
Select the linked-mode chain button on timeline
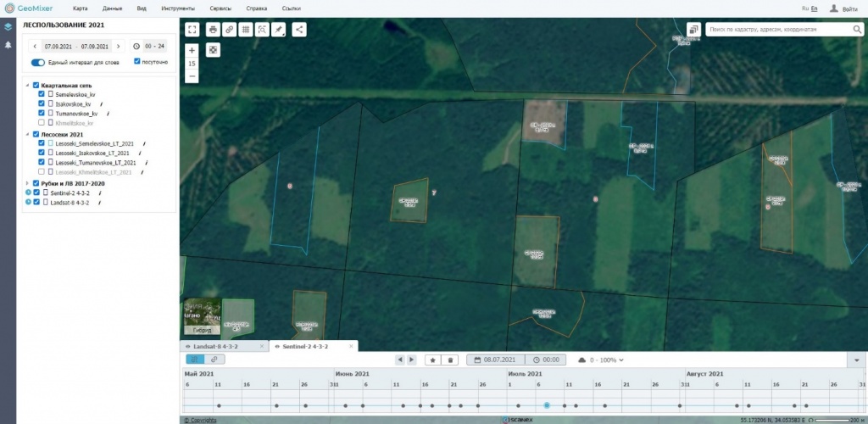pos(214,360)
